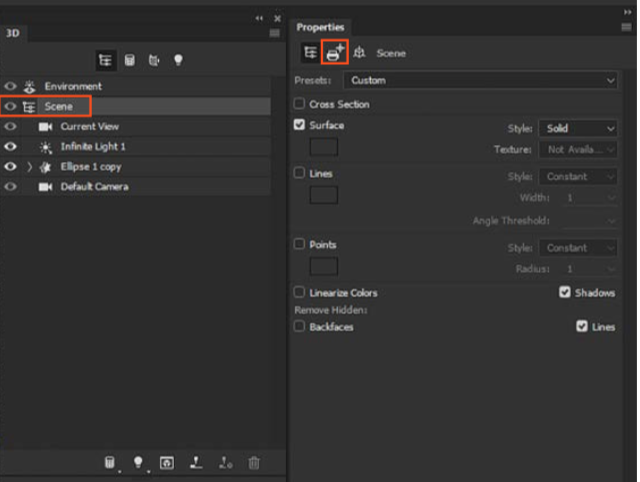
Task: Uncheck the Shadows checkbox
Action: pyautogui.click(x=565, y=293)
